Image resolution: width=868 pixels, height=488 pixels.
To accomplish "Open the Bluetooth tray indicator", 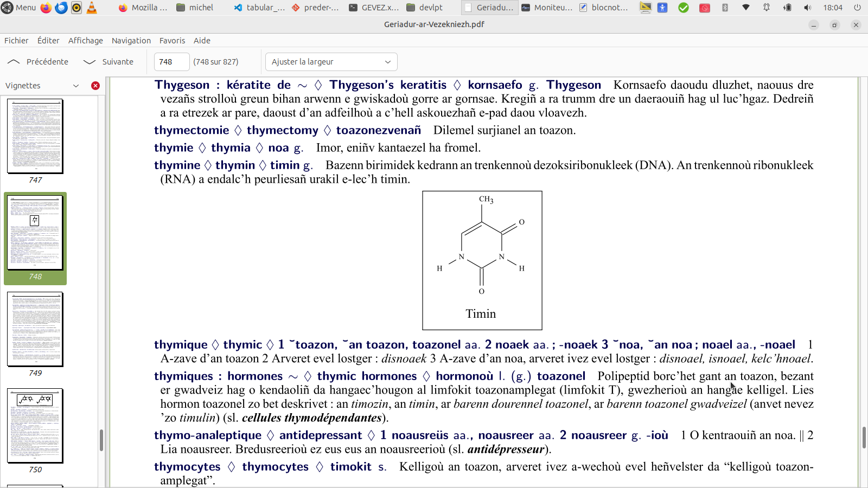I will [725, 8].
